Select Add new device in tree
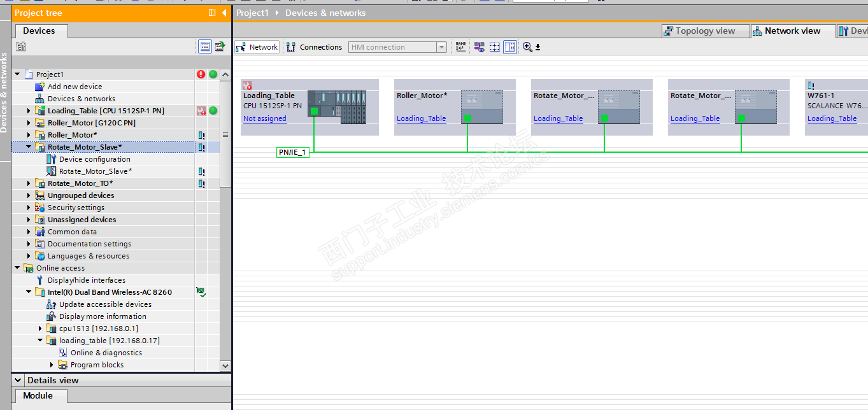Viewport: 868px width, 410px height. pos(75,87)
